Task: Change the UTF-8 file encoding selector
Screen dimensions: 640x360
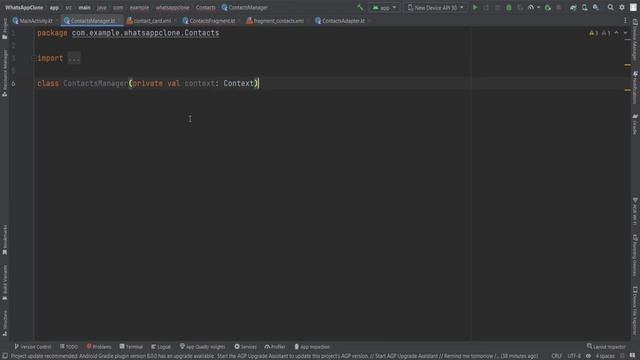Action: pyautogui.click(x=574, y=356)
